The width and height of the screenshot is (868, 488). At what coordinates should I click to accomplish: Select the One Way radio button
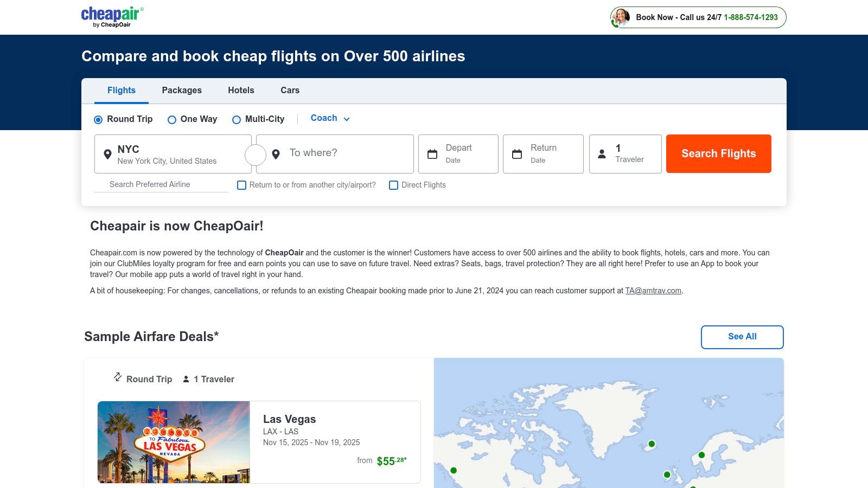pyautogui.click(x=172, y=120)
